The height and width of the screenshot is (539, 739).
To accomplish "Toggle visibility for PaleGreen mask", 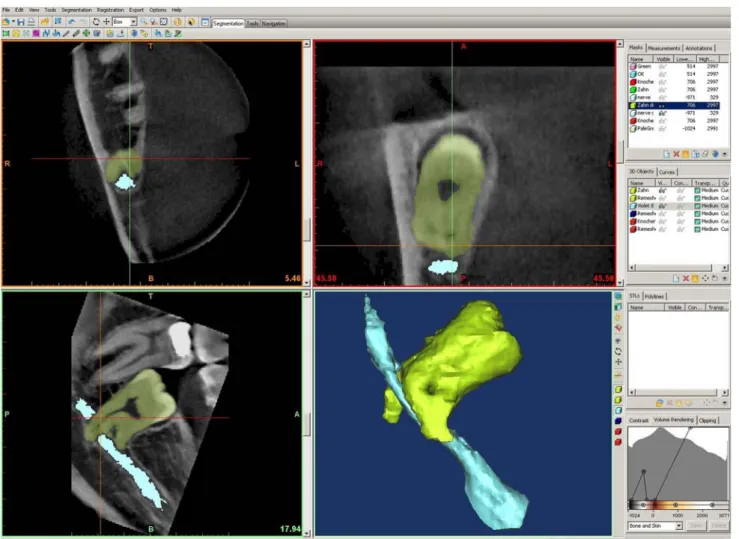I will pyautogui.click(x=663, y=128).
